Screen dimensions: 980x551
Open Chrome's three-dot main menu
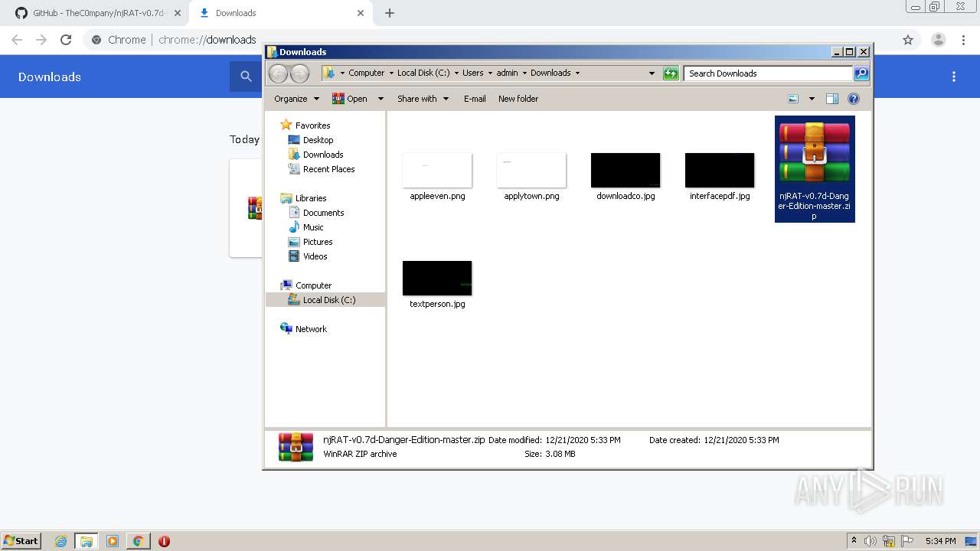[963, 40]
